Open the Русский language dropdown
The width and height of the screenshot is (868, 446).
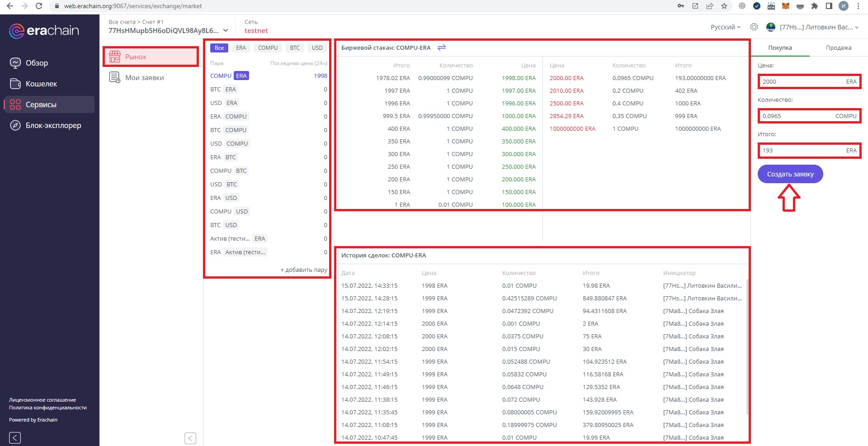(725, 27)
